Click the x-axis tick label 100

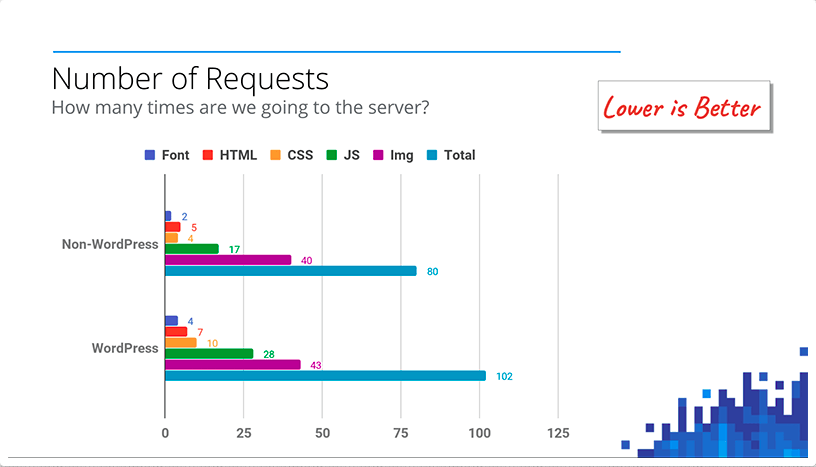click(479, 433)
